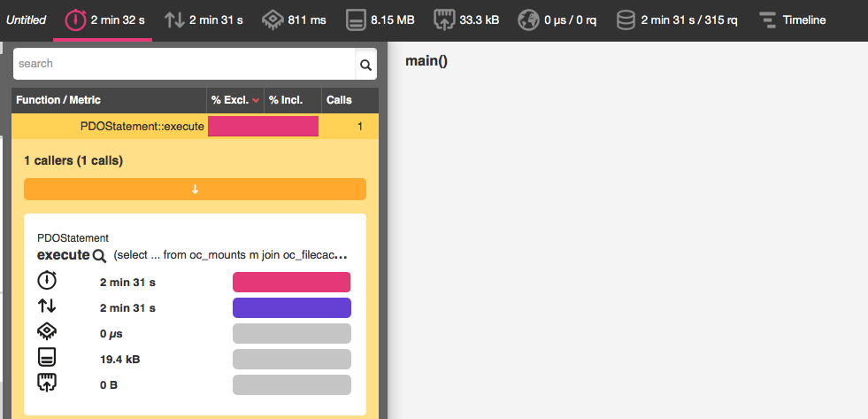Click the calls count 1 in the function row
Viewport: 868px width, 419px height.
pos(360,127)
